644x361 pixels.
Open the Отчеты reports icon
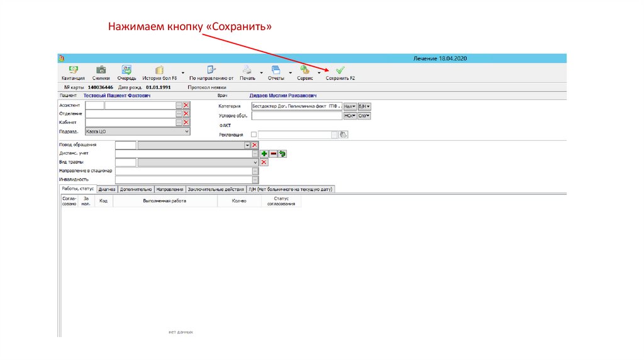[x=276, y=70]
